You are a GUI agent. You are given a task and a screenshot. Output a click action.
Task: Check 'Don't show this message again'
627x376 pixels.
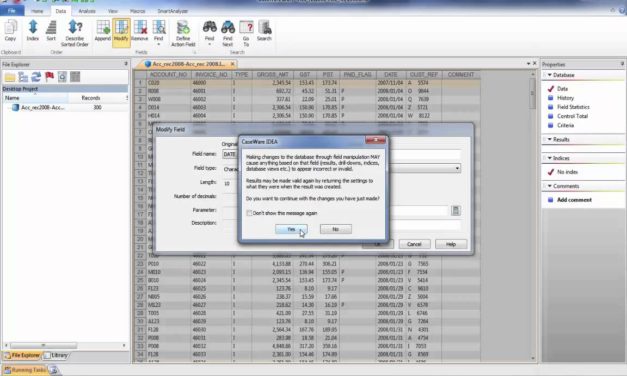(x=249, y=213)
